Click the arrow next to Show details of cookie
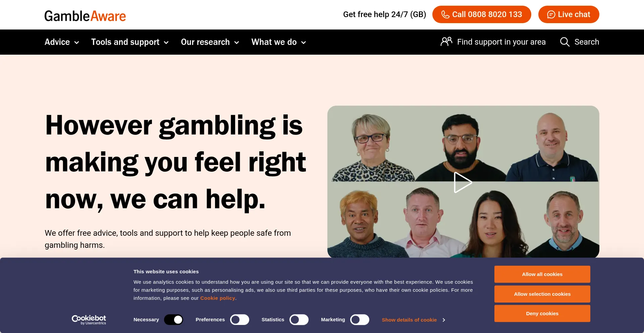This screenshot has height=333, width=644. click(444, 320)
